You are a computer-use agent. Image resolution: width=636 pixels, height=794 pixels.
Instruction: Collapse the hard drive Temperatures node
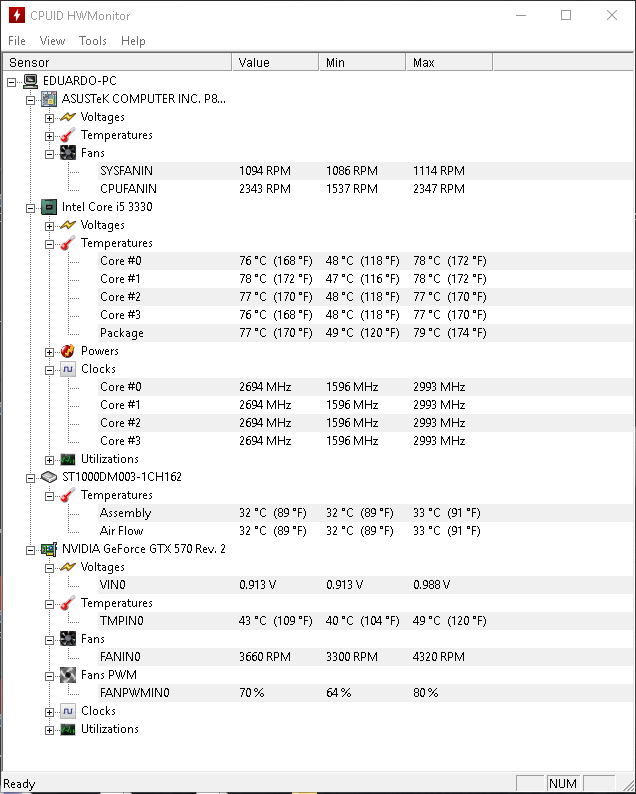pyautogui.click(x=49, y=496)
